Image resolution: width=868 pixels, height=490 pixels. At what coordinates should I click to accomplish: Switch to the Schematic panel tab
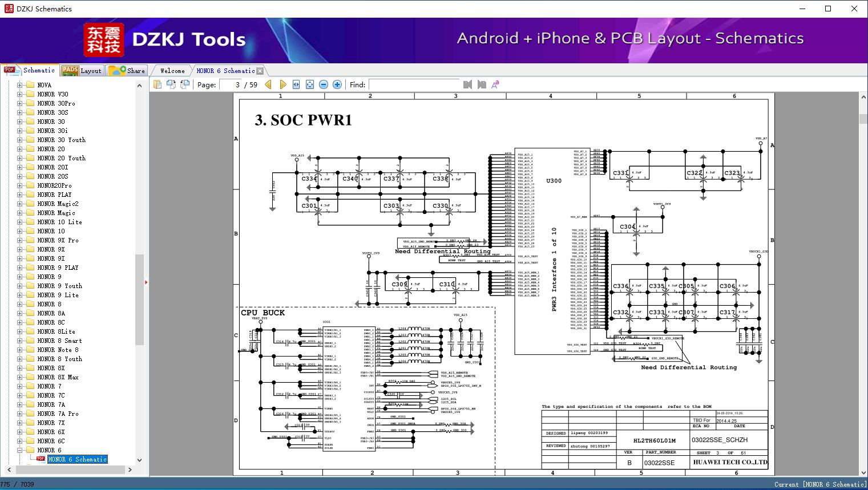(x=30, y=70)
